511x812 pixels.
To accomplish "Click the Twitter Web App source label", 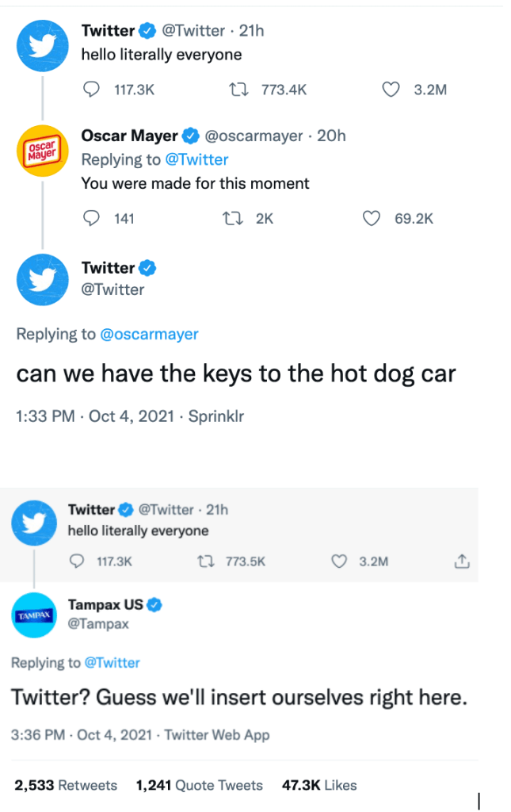I will pyautogui.click(x=216, y=735).
